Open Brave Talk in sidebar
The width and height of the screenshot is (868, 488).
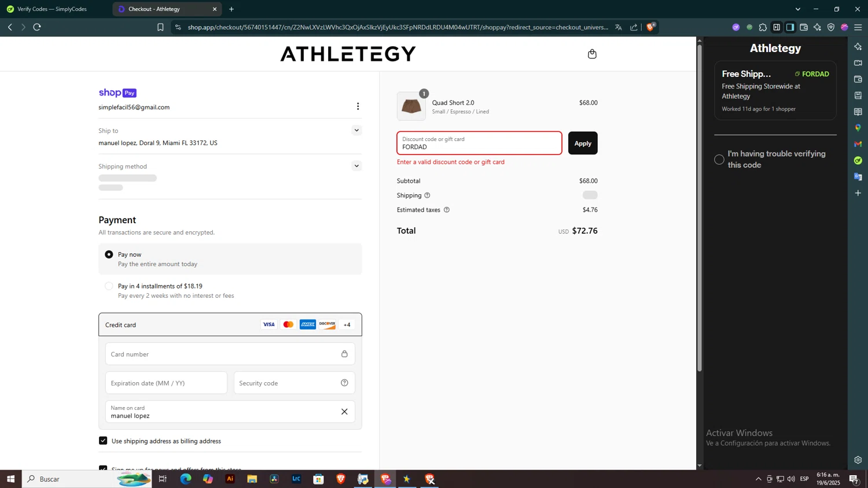pyautogui.click(x=858, y=62)
